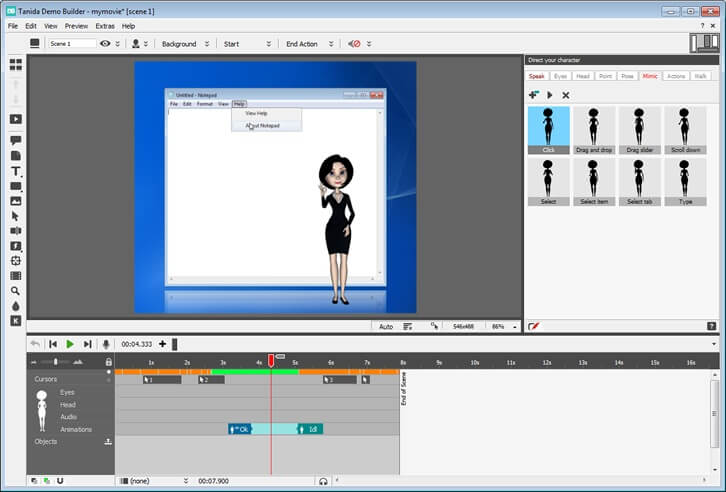Image resolution: width=726 pixels, height=492 pixels.
Task: Open the Extras menu
Action: 105,26
